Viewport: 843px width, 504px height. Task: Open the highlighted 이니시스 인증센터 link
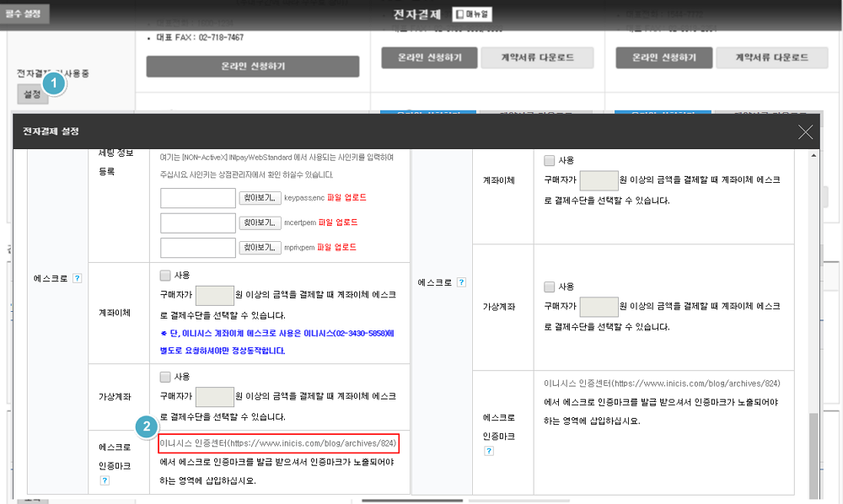click(277, 442)
